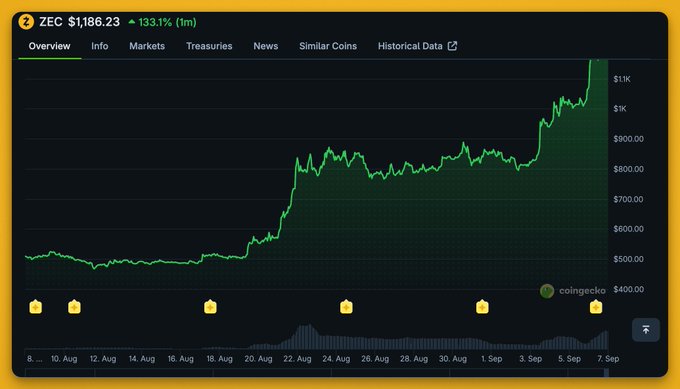680x389 pixels.
Task: Click the $400.00 axis label
Action: point(628,289)
